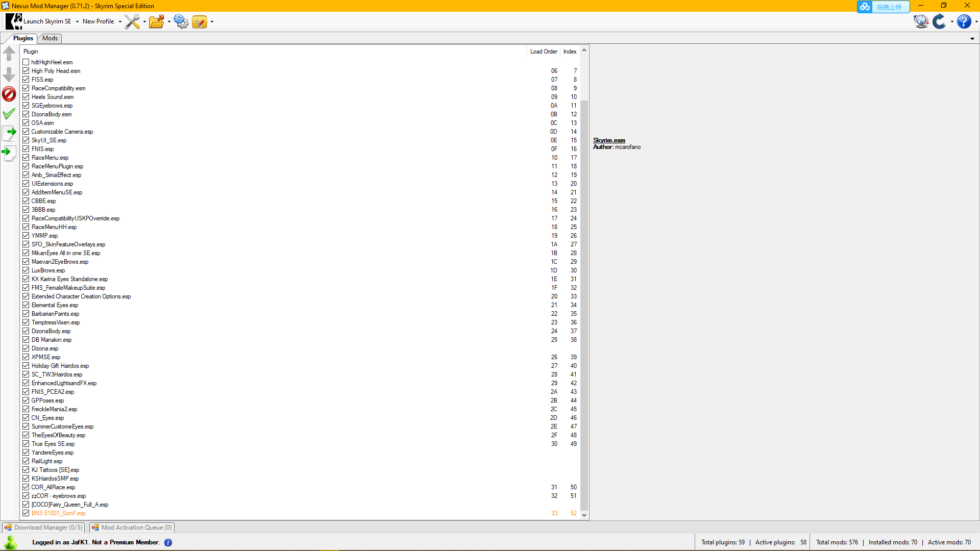The height and width of the screenshot is (551, 980).
Task: Move selected plugin up with up arrow
Action: [x=9, y=54]
